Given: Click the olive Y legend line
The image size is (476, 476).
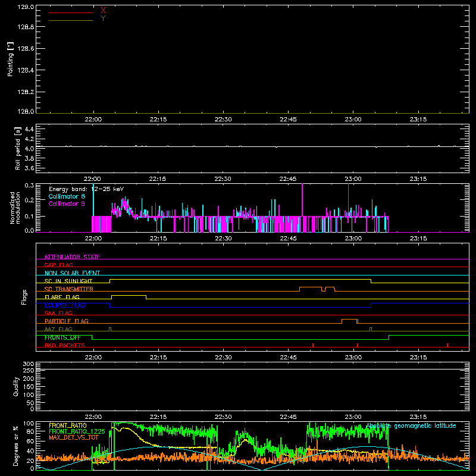Looking at the screenshot, I should [71, 20].
